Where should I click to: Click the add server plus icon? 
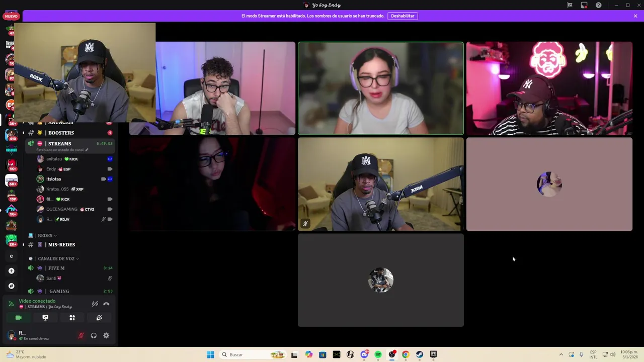point(11,271)
